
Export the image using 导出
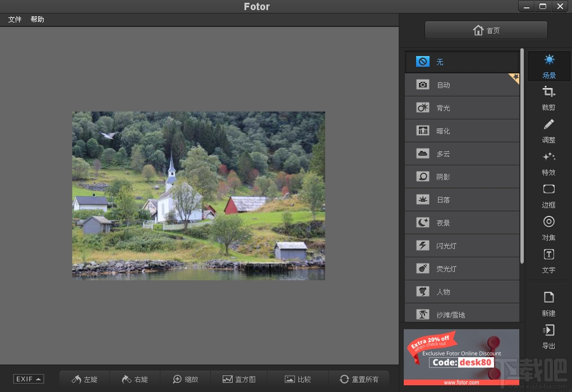[548, 338]
